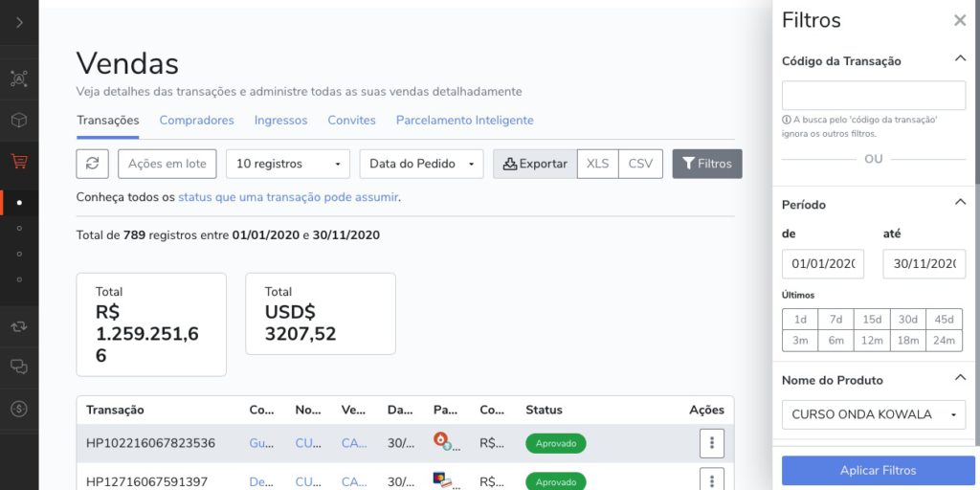Open the chat bubbles icon in sidebar
This screenshot has height=490, width=980.
click(x=19, y=367)
